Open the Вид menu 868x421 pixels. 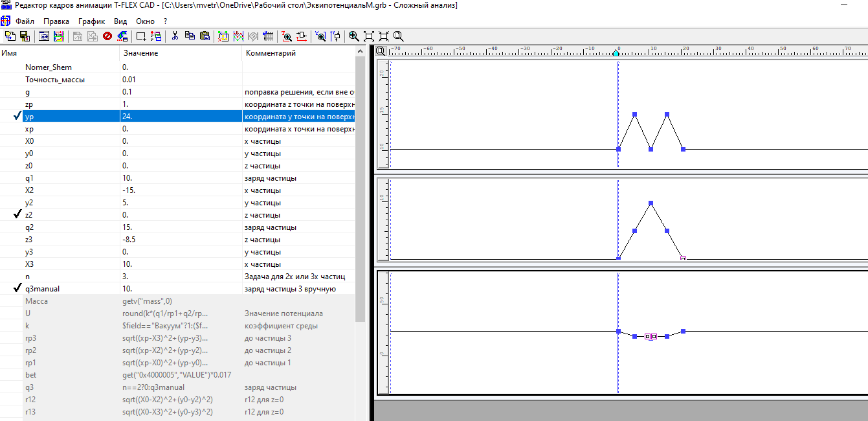(120, 21)
